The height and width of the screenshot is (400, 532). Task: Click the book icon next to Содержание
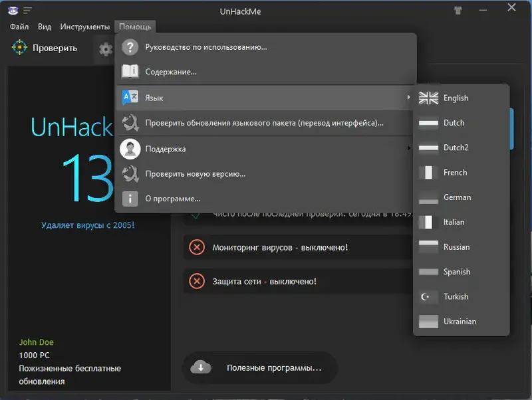tap(130, 71)
